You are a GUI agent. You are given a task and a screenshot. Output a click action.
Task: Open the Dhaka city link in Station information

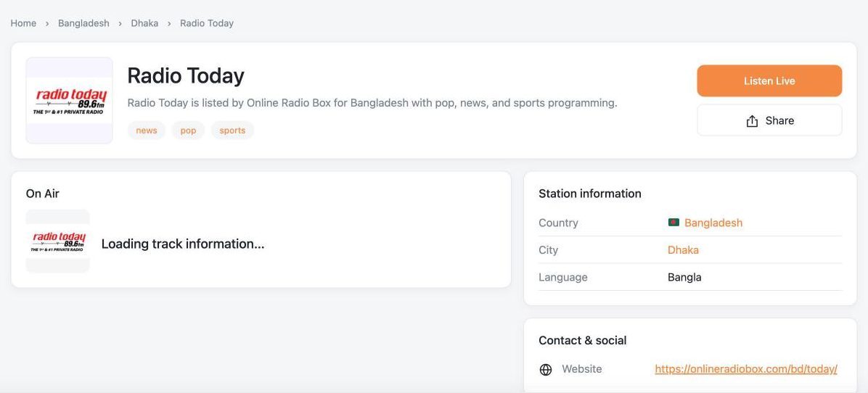pyautogui.click(x=683, y=250)
